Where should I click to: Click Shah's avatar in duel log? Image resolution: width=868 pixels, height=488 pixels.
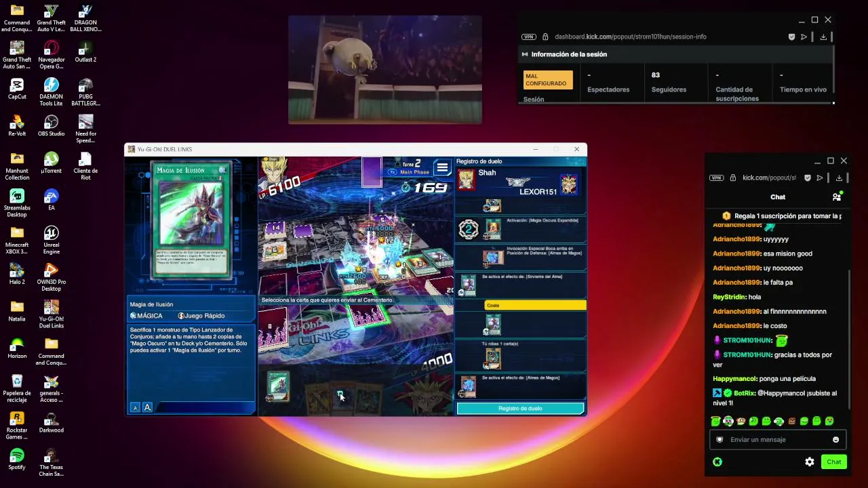coord(466,180)
